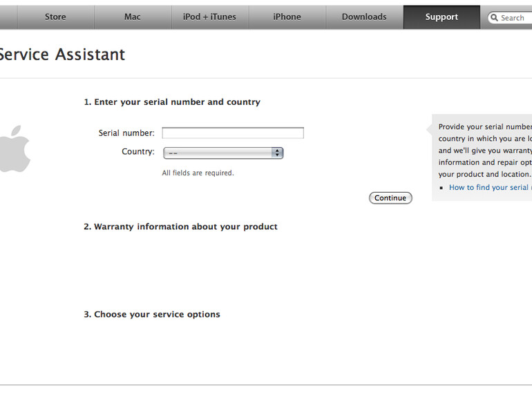The image size is (532, 399).
Task: Open the Downloads tab
Action: click(x=364, y=17)
